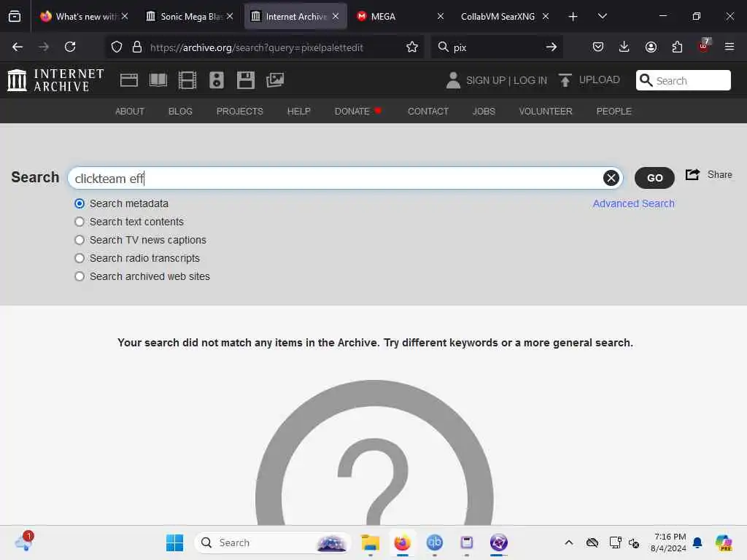The width and height of the screenshot is (747, 560).
Task: Reload the current page
Action: tap(70, 47)
